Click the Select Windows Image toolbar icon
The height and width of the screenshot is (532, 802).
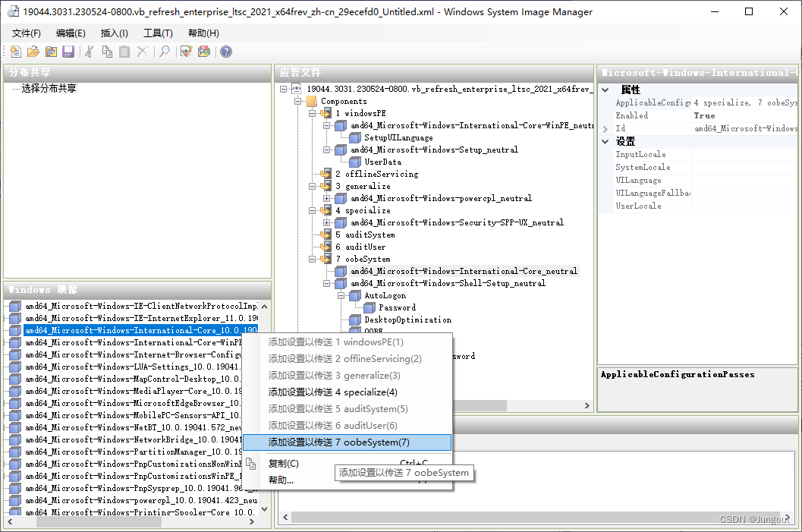[51, 52]
